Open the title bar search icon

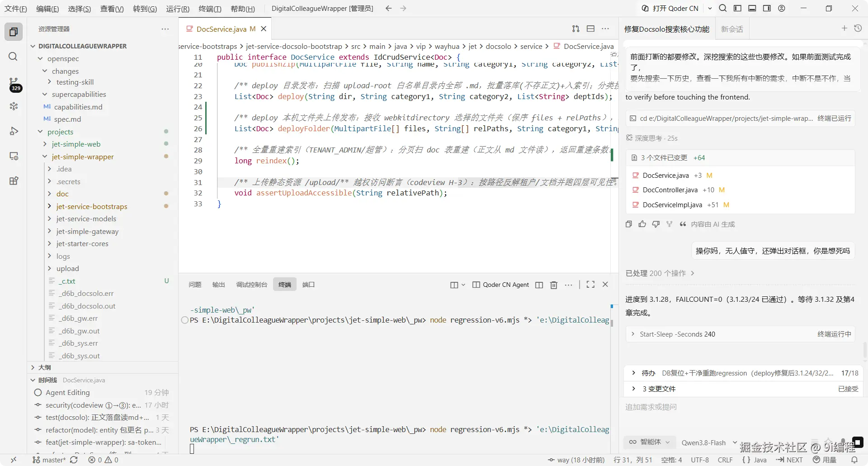point(723,8)
